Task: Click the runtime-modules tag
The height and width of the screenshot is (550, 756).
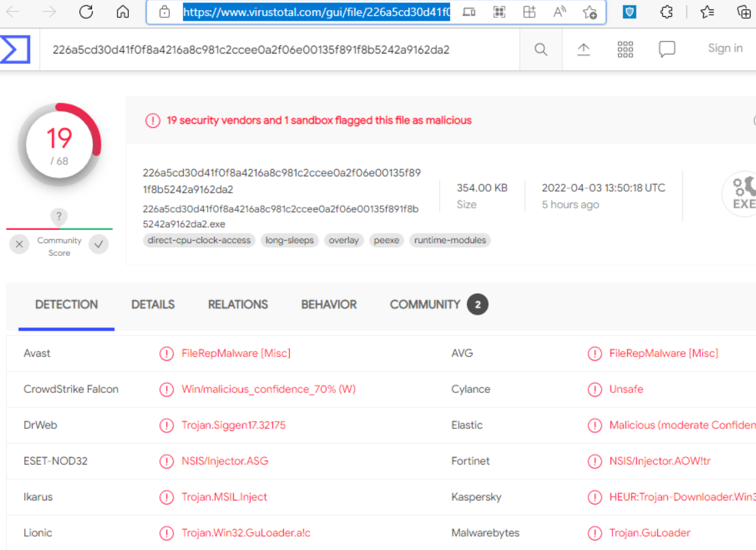Action: click(x=449, y=240)
